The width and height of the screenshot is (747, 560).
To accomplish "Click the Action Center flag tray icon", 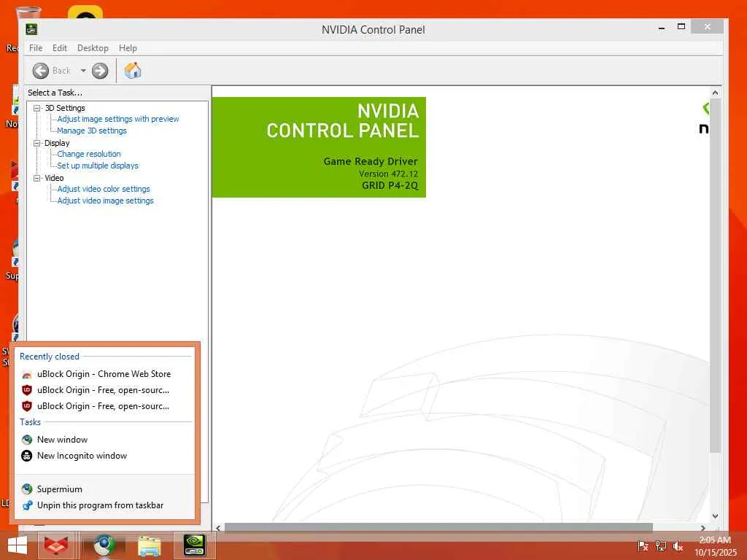I will (x=643, y=546).
